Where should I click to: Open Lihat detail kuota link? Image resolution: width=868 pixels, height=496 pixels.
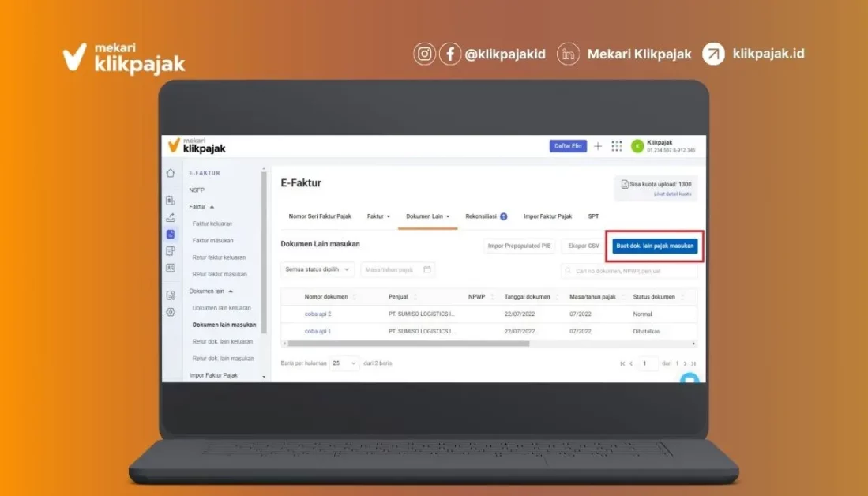(672, 194)
